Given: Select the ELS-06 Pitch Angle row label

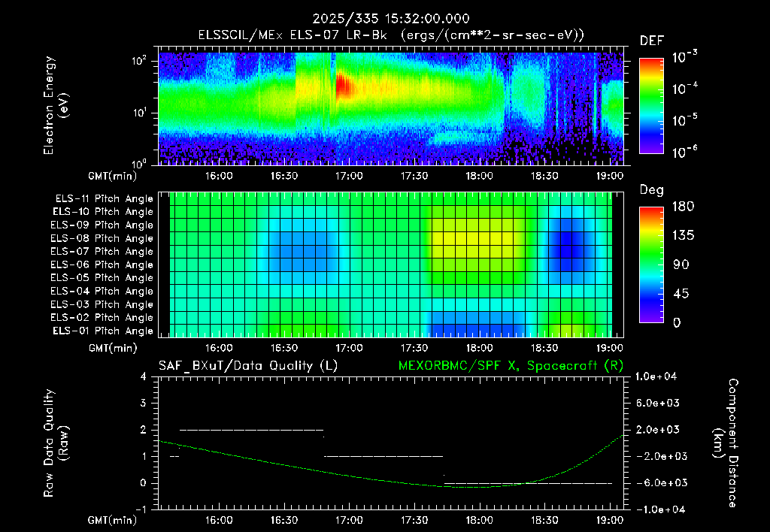Looking at the screenshot, I should coord(102,264).
